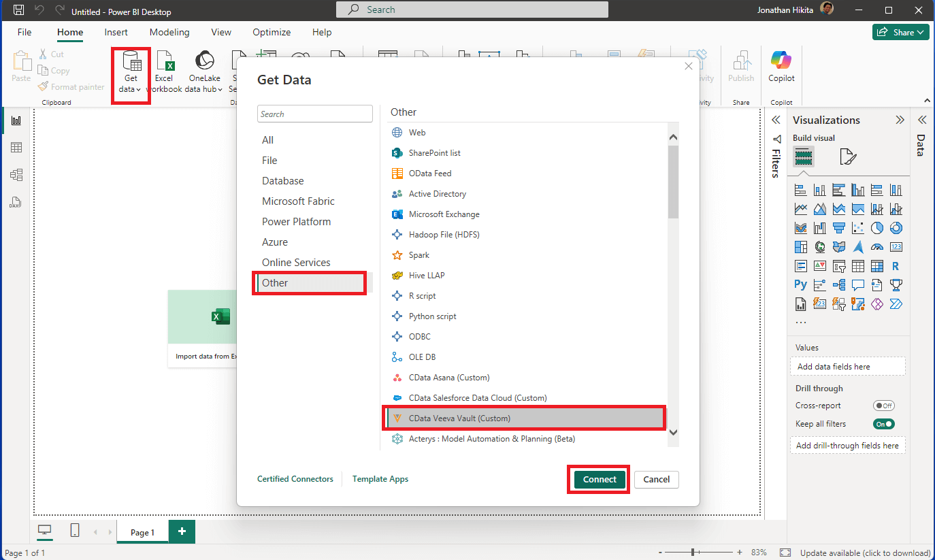The width and height of the screenshot is (935, 560).
Task: Switch to the Insert ribbon tab
Action: point(116,32)
